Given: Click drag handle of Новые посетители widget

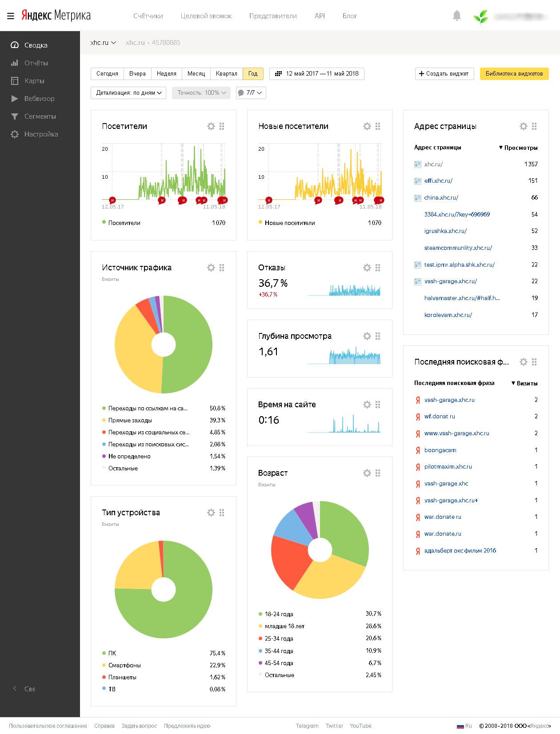Looking at the screenshot, I should tap(378, 126).
